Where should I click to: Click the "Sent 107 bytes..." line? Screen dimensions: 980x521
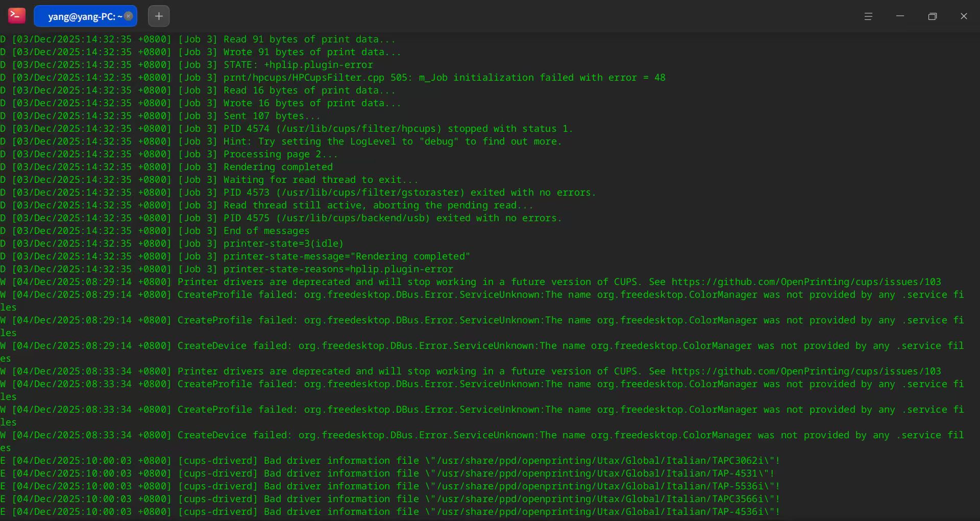160,116
